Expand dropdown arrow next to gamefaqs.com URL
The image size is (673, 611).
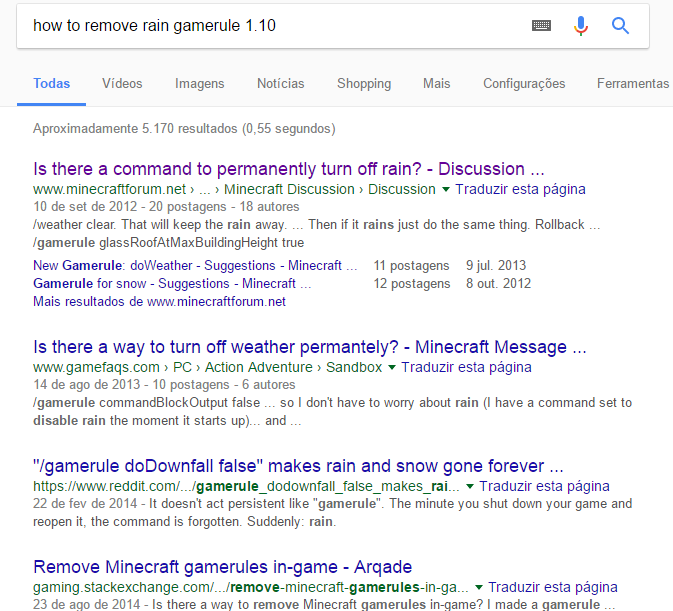[391, 367]
